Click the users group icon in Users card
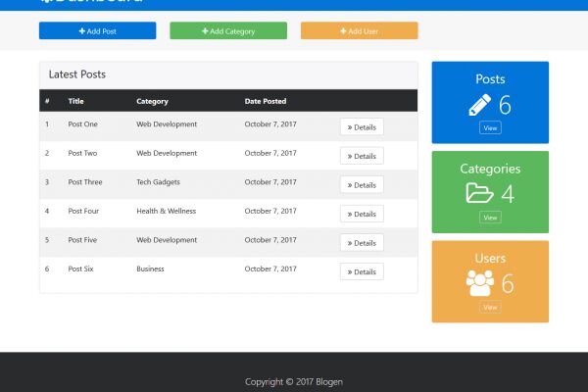 [x=479, y=283]
